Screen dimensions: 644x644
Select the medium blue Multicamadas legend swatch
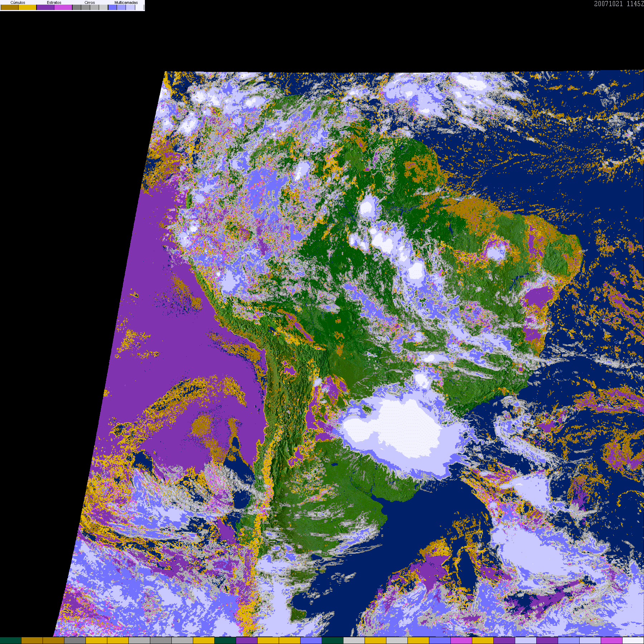click(x=122, y=8)
